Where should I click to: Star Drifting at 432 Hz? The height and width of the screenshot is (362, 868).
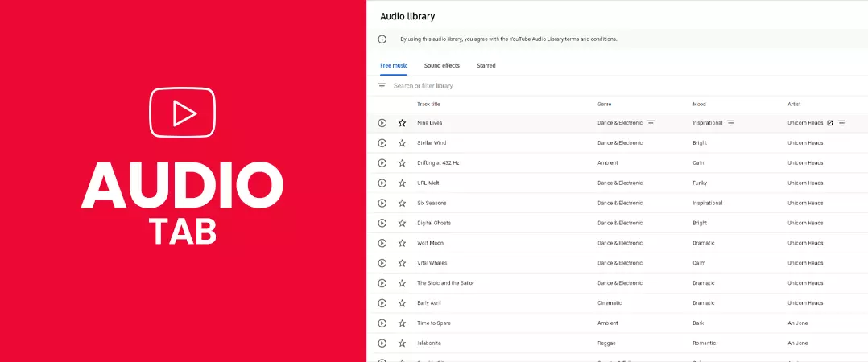402,163
